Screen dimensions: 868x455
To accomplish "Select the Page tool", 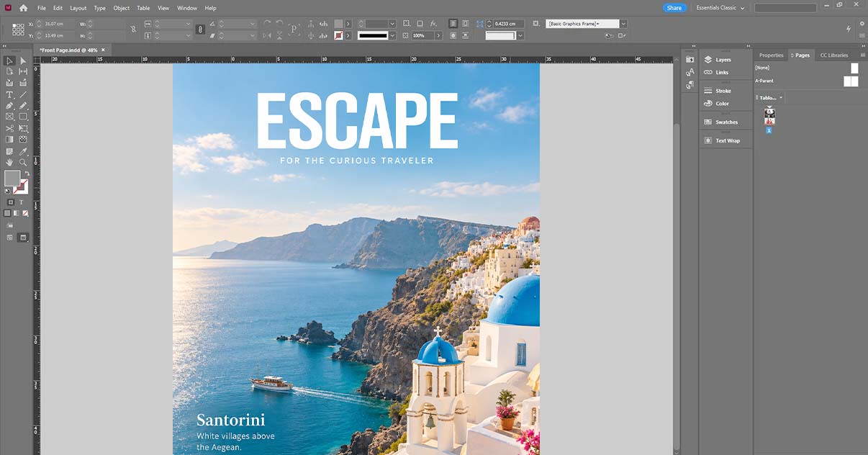I will click(x=9, y=72).
